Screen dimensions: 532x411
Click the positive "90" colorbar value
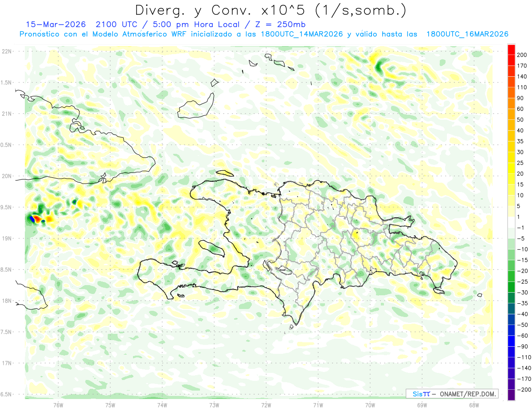520,98
